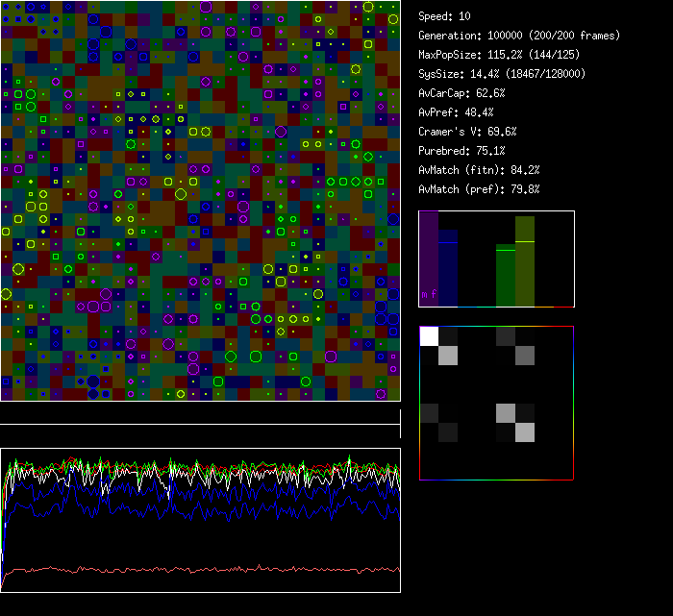Click the 'Speed: 10' readout
Screen dimensions: 673x616
coord(444,16)
